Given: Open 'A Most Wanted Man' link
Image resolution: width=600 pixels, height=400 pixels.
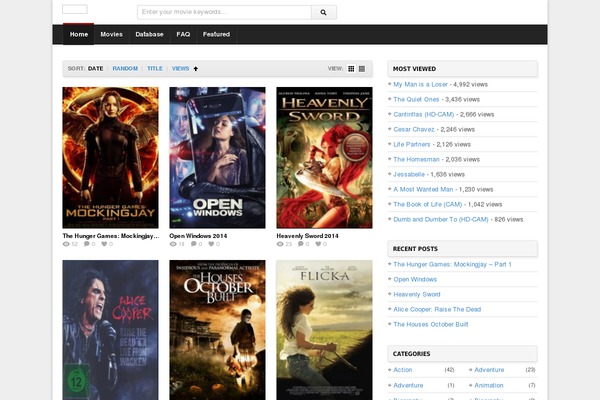Looking at the screenshot, I should [x=423, y=189].
